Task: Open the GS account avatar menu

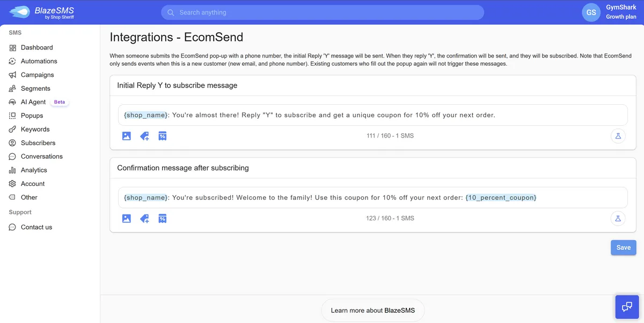Action: coord(590,12)
